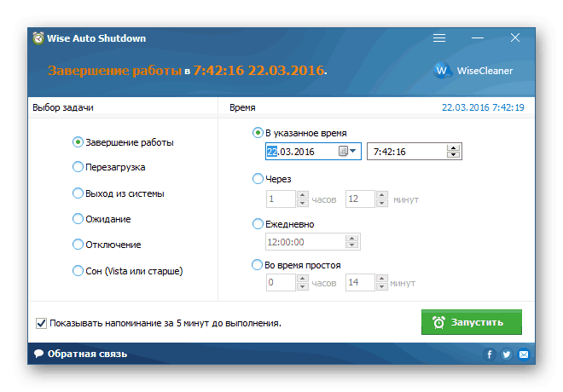This screenshot has height=392, width=563.
Task: Select the Перезагрузка radio option
Action: click(x=78, y=167)
